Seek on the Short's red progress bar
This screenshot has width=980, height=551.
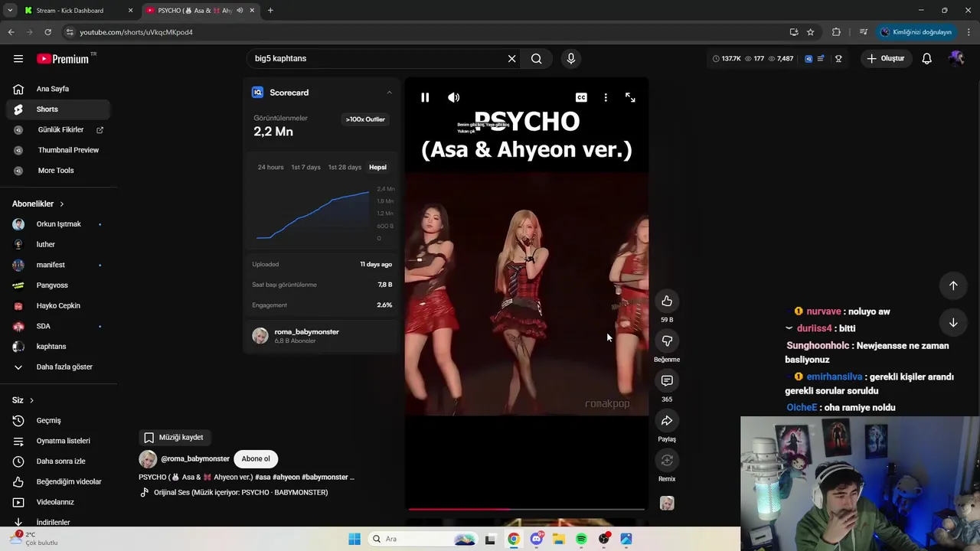click(527, 509)
